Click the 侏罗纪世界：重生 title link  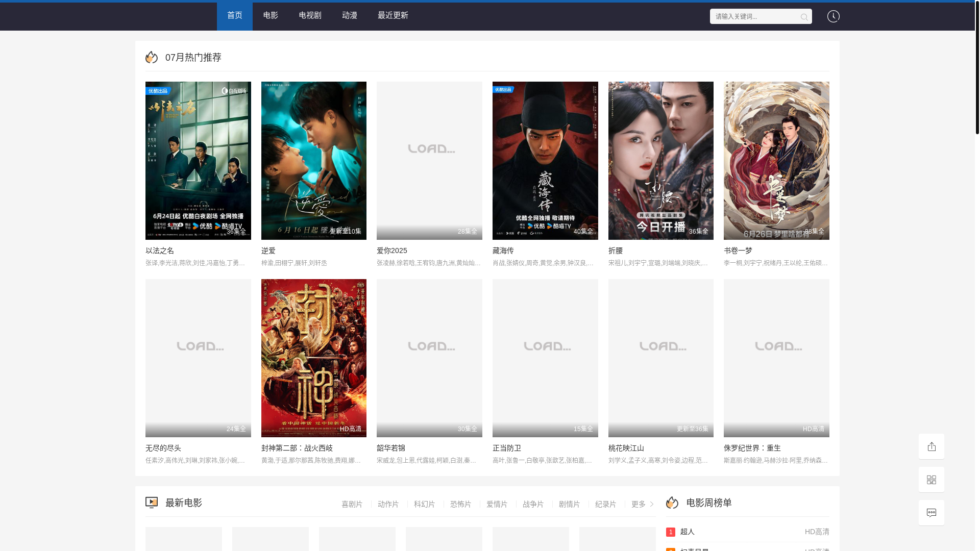click(x=752, y=448)
